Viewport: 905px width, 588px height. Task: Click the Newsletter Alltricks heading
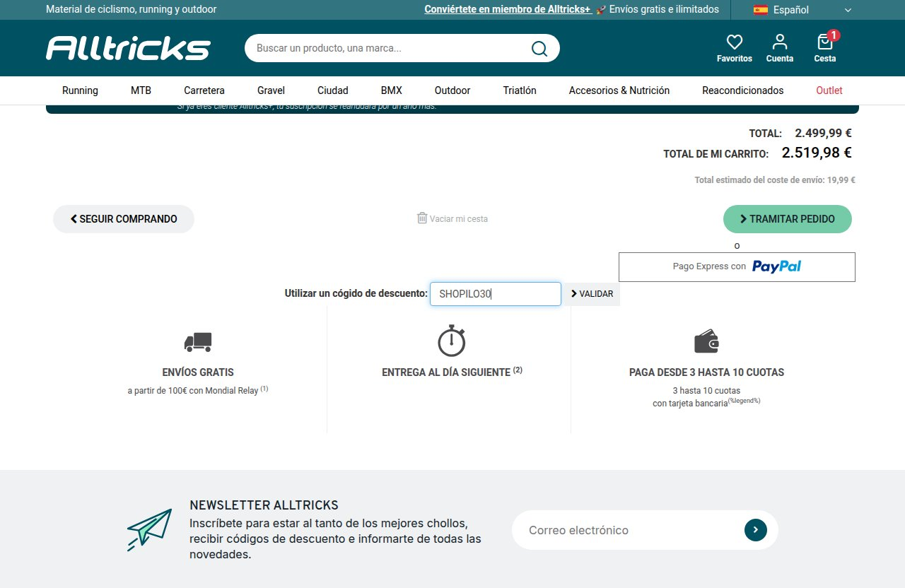pyautogui.click(x=264, y=505)
